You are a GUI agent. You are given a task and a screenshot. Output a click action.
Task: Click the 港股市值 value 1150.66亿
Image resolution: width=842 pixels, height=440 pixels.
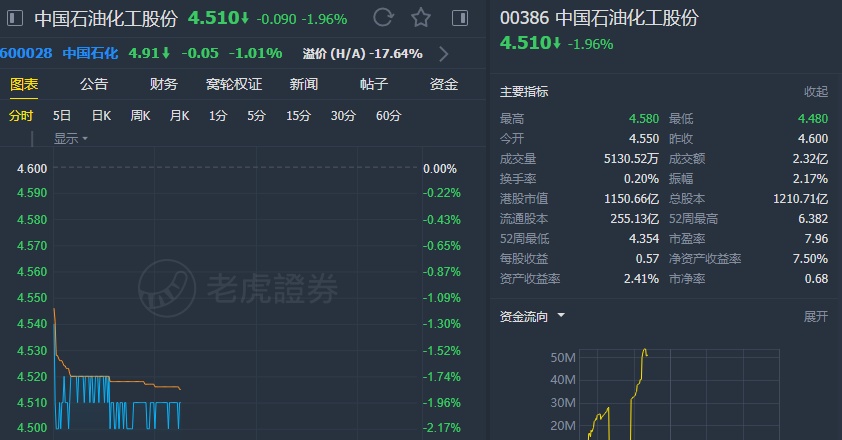pyautogui.click(x=632, y=199)
